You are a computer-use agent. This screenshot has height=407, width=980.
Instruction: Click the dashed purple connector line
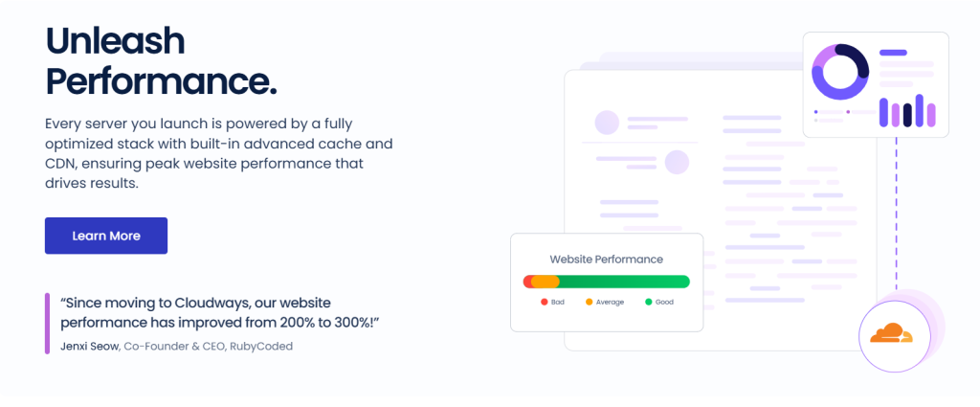point(897,220)
